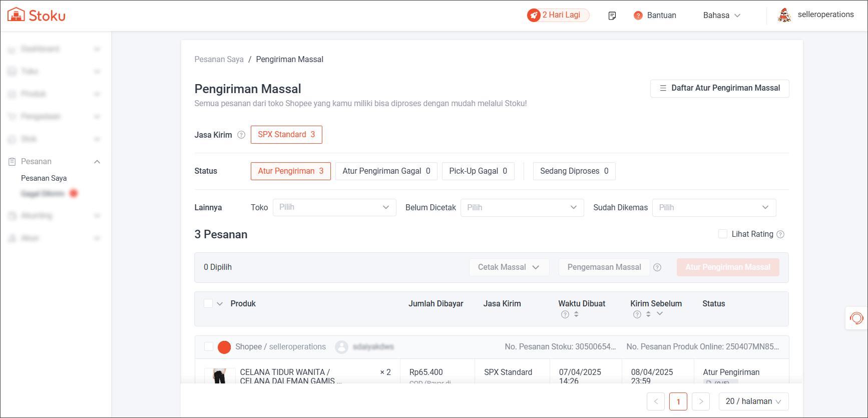Open the Cetak Massal dropdown
Viewport: 868px width, 418px height.
(509, 267)
